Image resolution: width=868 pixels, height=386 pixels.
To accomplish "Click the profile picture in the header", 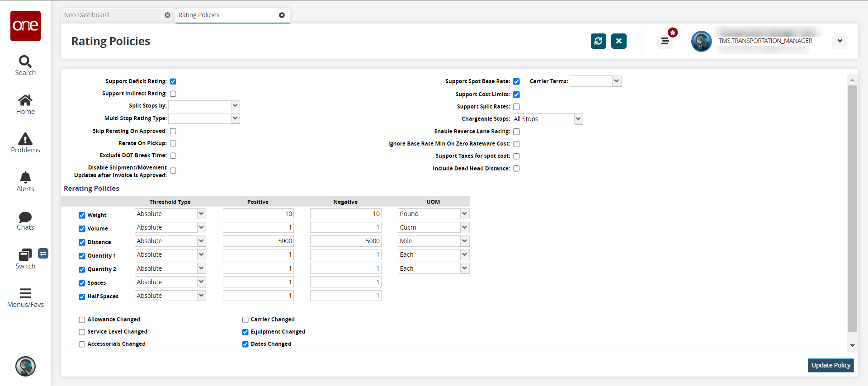I will [701, 42].
